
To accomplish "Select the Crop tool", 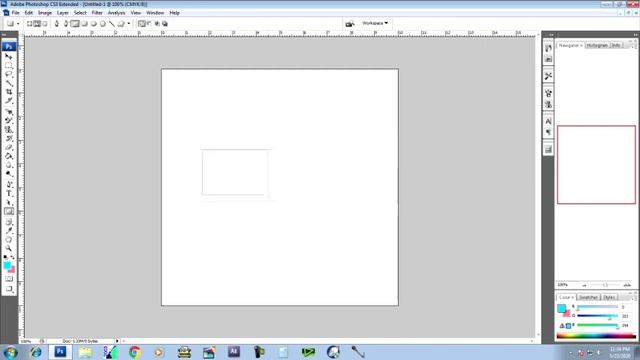I will pos(9,92).
